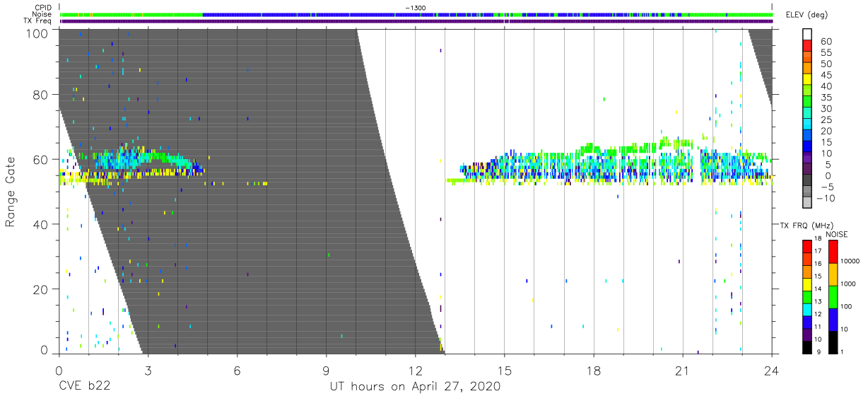Select the green 100-1000 segment of NOISE colorbar

[x=833, y=296]
